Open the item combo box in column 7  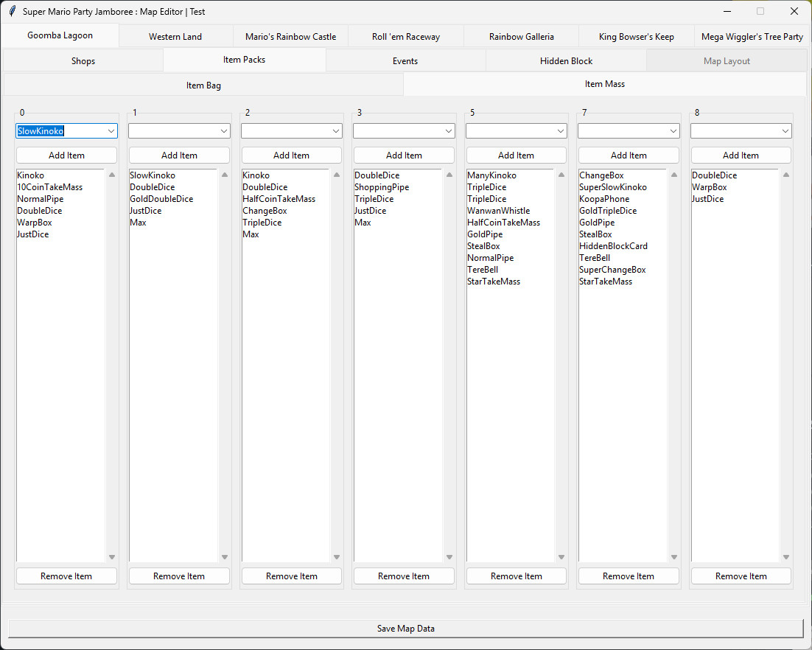673,131
